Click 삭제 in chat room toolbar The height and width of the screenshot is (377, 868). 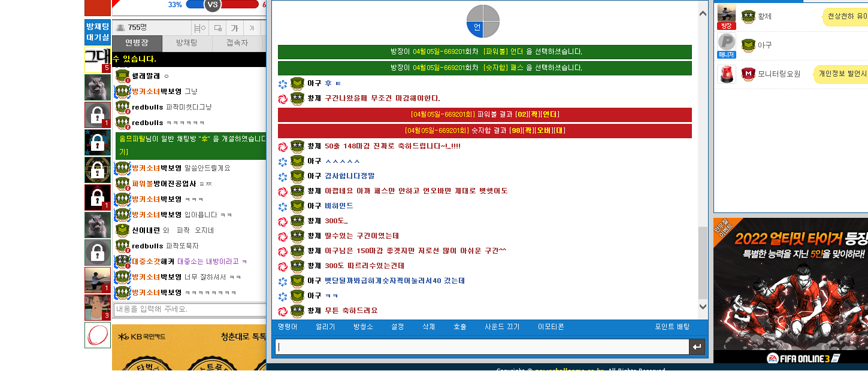click(428, 327)
